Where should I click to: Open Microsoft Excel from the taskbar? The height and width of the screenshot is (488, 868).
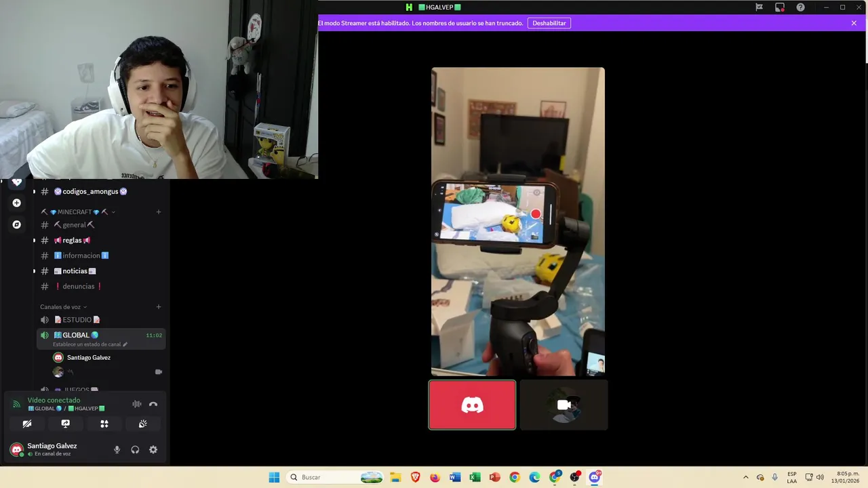click(475, 477)
